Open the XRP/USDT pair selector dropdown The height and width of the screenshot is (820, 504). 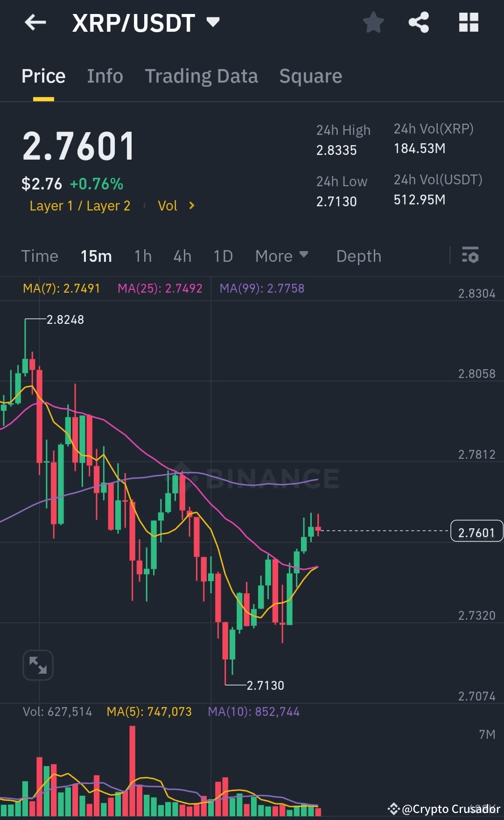click(214, 21)
